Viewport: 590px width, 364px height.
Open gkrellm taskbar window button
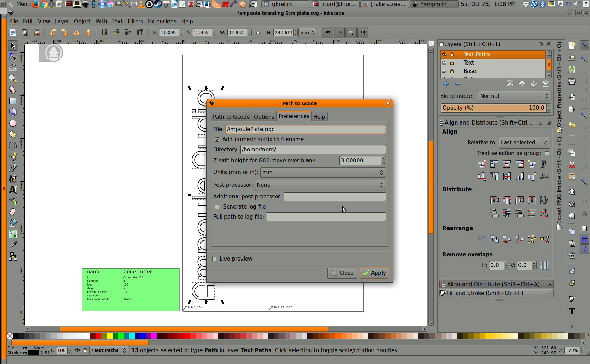point(286,4)
